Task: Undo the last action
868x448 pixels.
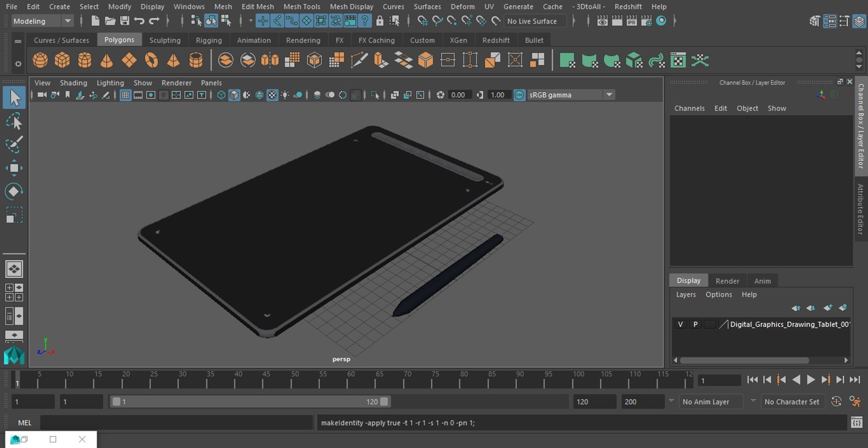Action: click(x=139, y=21)
